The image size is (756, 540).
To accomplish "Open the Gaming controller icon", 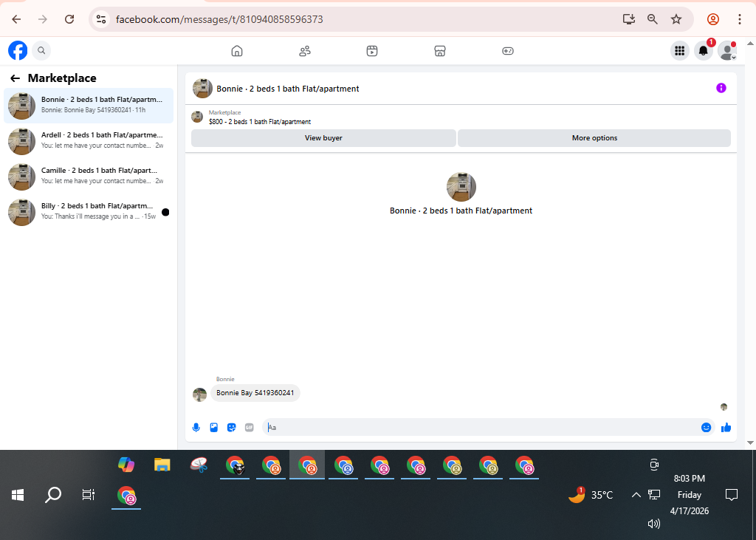I will 508,51.
